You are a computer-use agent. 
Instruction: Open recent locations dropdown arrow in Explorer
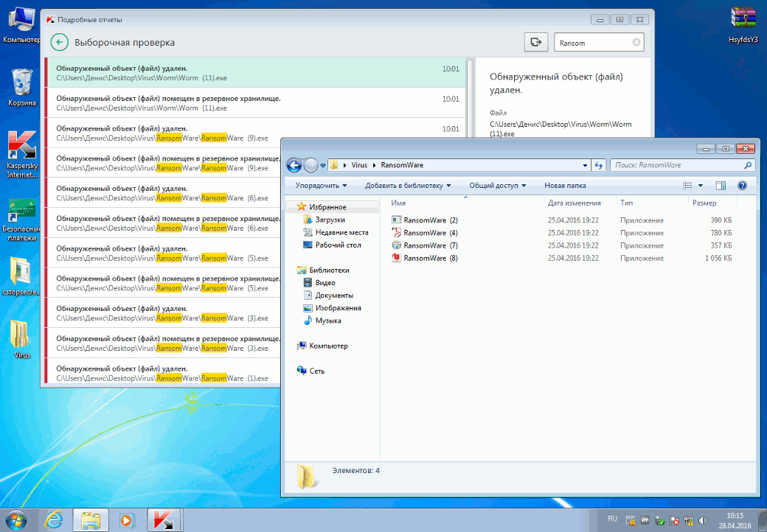coord(323,166)
